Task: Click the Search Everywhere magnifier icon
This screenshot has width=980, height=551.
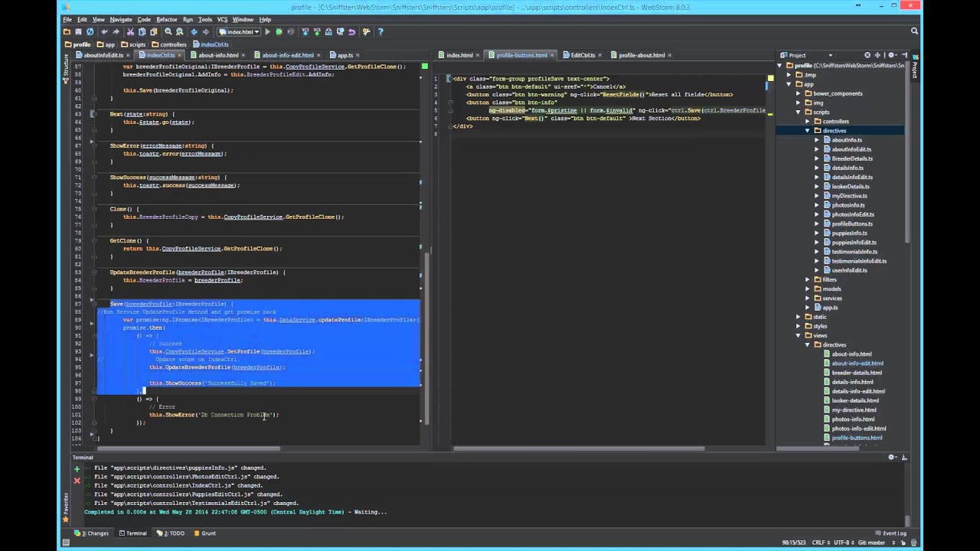Action: point(914,31)
